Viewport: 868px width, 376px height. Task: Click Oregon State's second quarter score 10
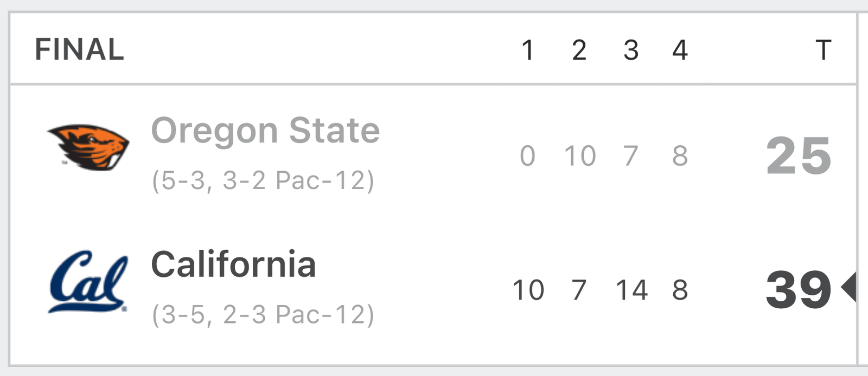coord(580,156)
